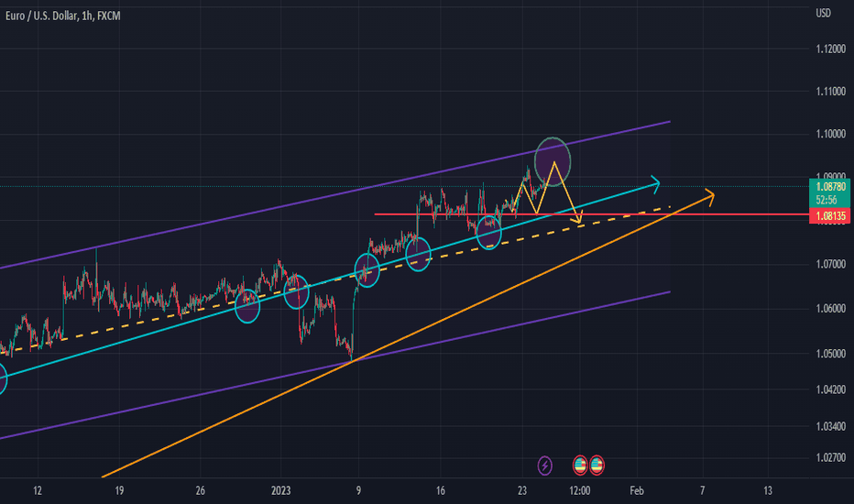Click the 1.03400 price axis label
854x504 pixels.
point(830,426)
